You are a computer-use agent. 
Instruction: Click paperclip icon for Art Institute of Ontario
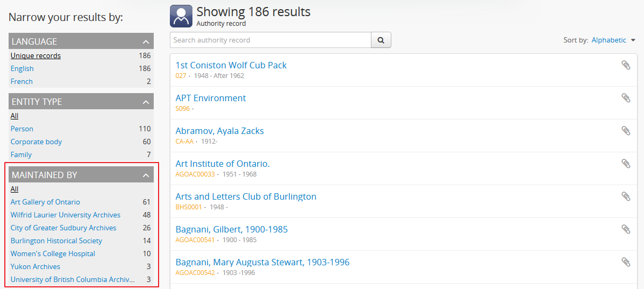click(x=626, y=164)
